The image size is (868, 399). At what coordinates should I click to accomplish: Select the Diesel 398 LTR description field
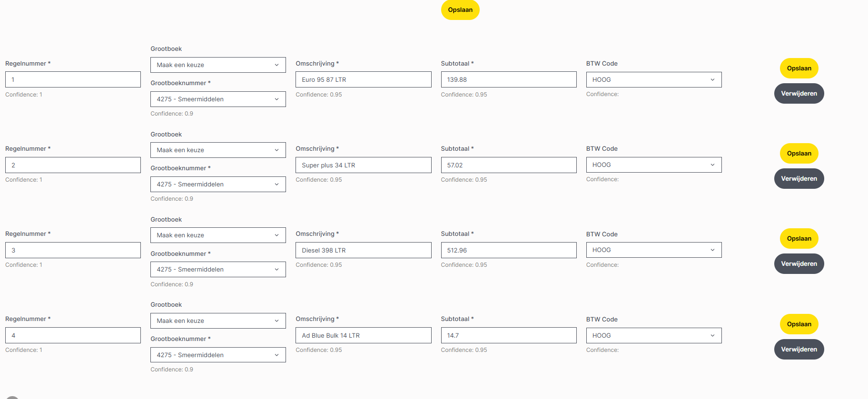click(363, 251)
